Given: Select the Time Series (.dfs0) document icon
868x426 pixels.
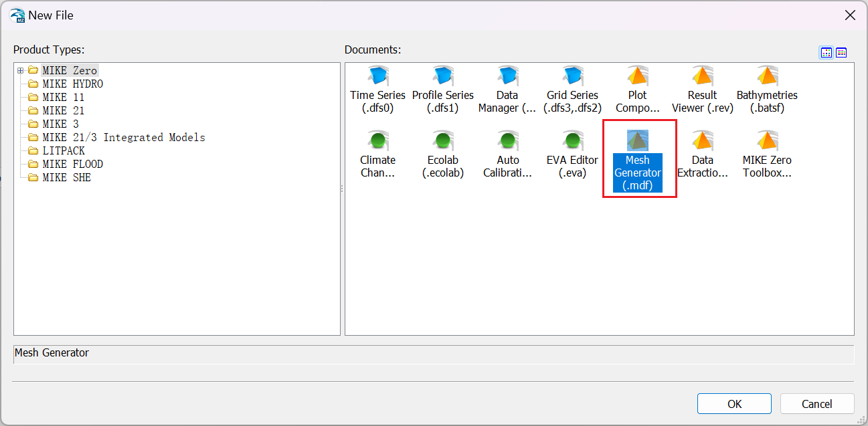Looking at the screenshot, I should coord(378,76).
